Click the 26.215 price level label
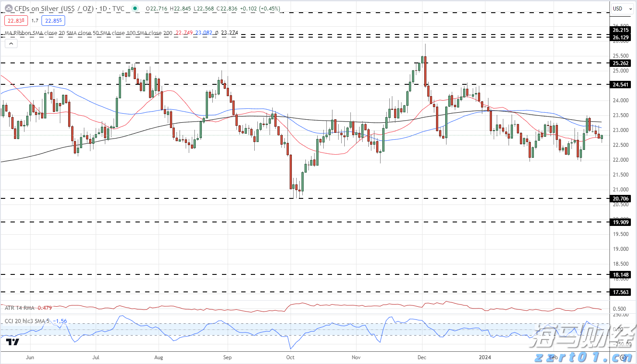The width and height of the screenshot is (637, 364). tap(620, 30)
